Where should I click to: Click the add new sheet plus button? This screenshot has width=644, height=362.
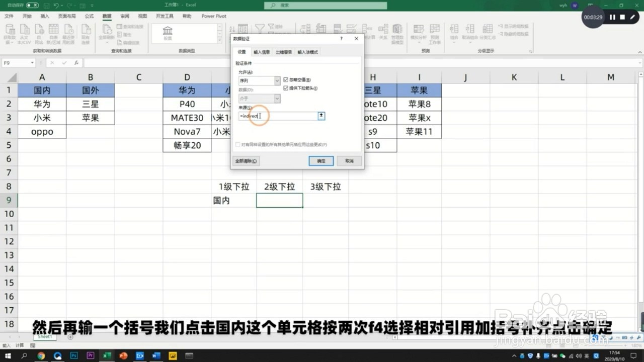[70, 337]
